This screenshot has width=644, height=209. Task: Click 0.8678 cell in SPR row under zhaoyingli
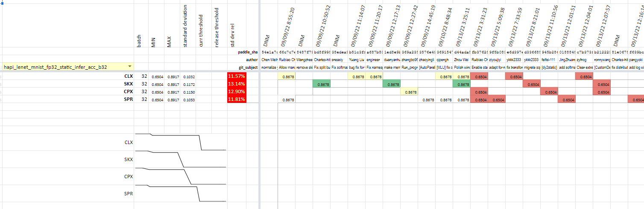(426, 100)
